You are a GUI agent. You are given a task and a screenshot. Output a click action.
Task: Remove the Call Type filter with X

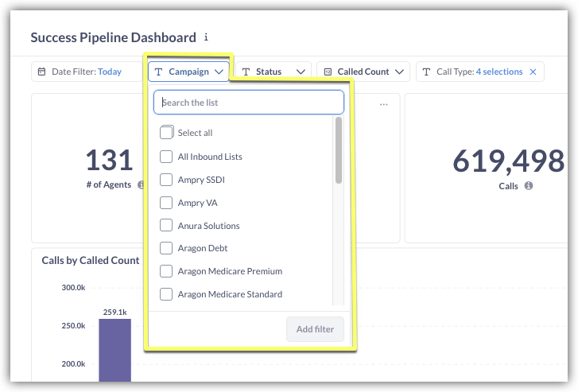click(533, 72)
